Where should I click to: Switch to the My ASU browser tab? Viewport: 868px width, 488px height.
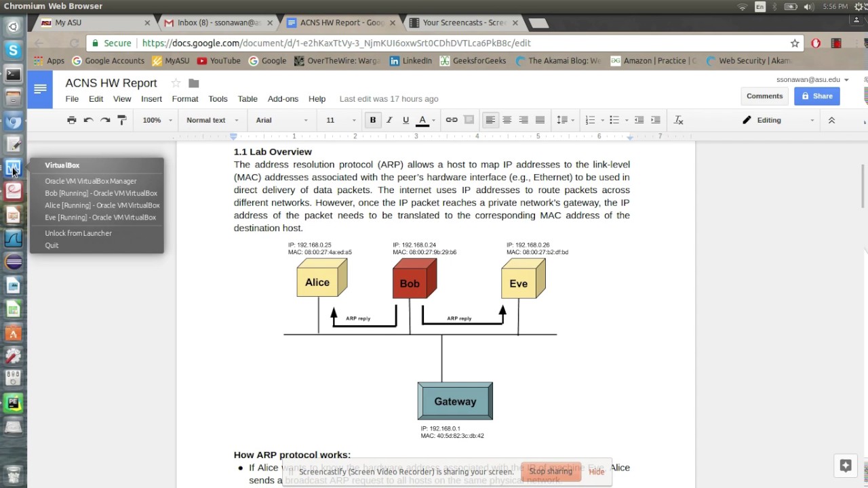pos(94,22)
